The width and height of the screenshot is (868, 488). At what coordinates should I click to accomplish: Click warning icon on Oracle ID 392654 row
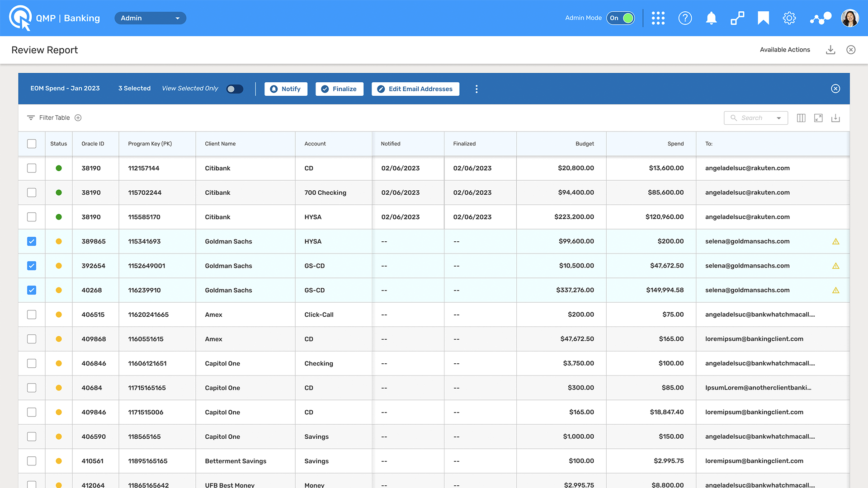pos(836,266)
